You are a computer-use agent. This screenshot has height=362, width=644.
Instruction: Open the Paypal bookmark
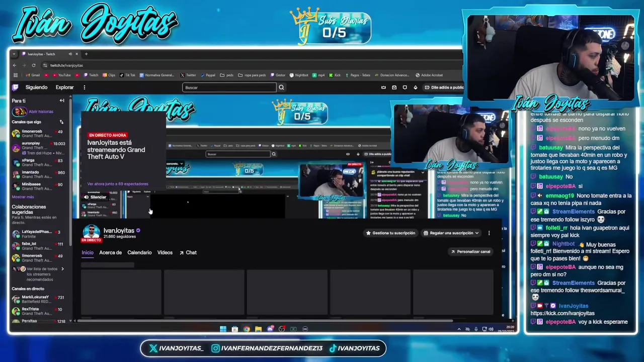[207, 75]
